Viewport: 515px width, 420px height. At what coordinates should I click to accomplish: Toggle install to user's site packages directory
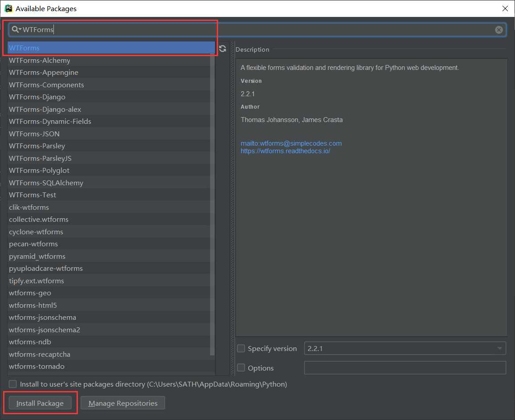(x=13, y=384)
